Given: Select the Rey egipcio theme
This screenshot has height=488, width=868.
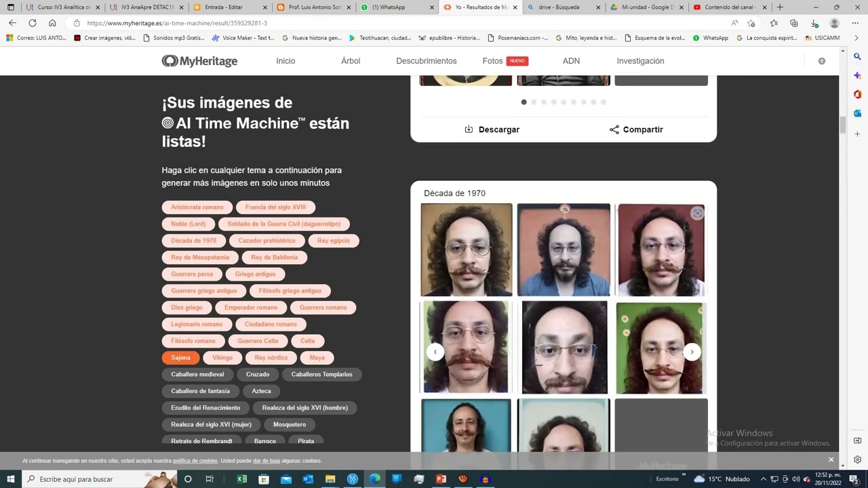Looking at the screenshot, I should [x=334, y=241].
